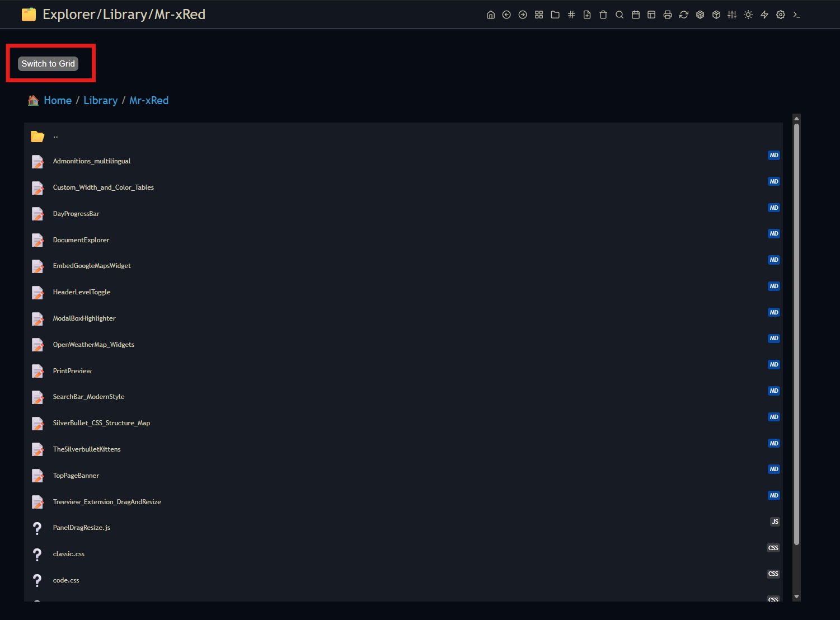The height and width of the screenshot is (620, 840).
Task: Open search with the magnifier icon
Action: [x=620, y=15]
